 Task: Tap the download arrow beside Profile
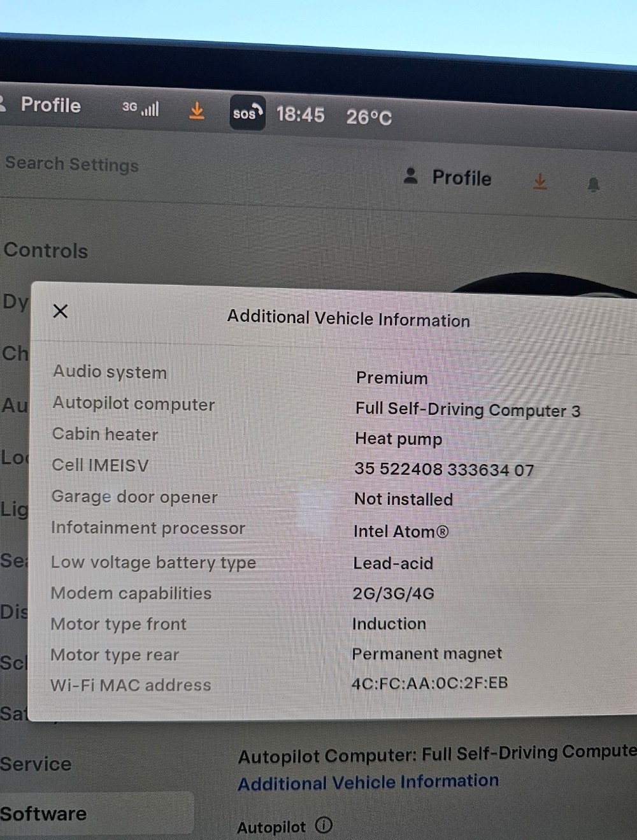[x=540, y=182]
